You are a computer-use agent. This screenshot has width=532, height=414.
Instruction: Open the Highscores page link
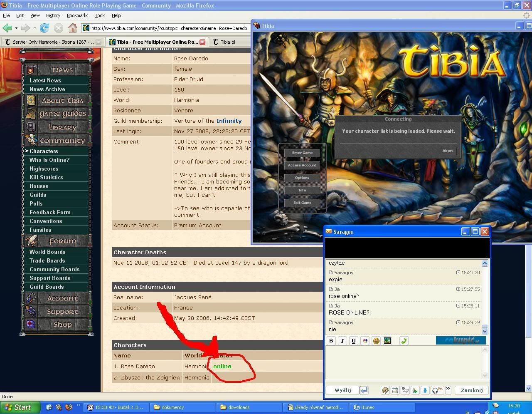pyautogui.click(x=44, y=169)
